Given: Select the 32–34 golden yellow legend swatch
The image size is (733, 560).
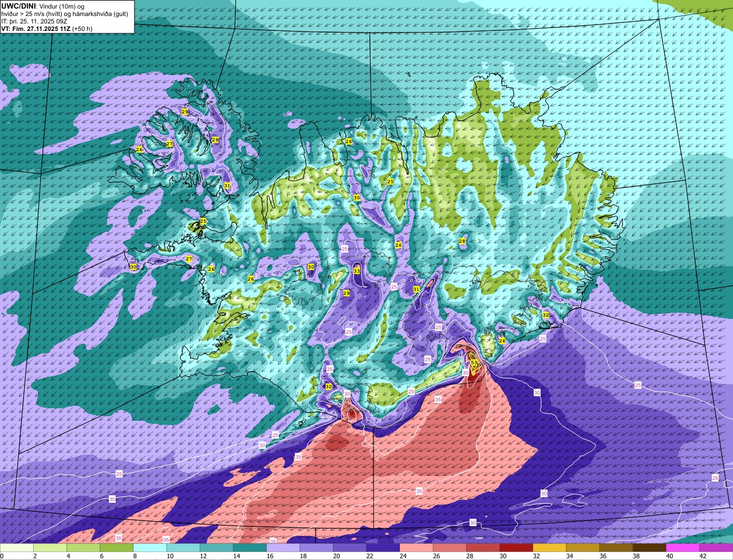Looking at the screenshot, I should click(x=549, y=548).
